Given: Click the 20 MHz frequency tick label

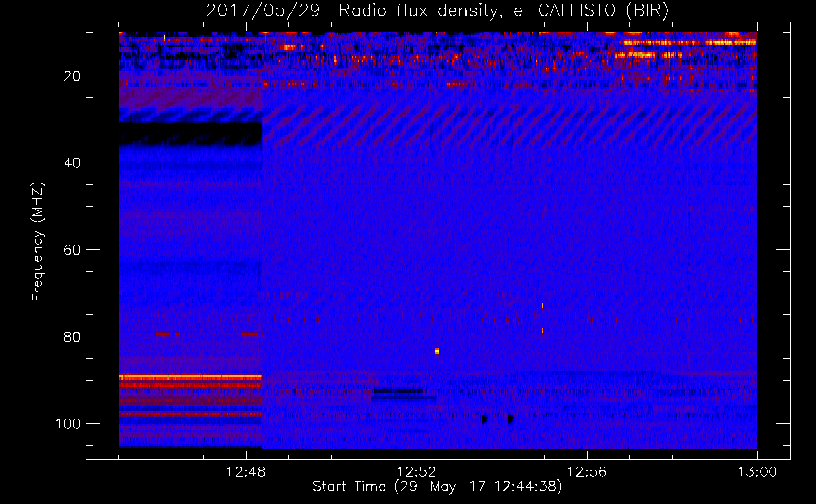Looking at the screenshot, I should click(x=72, y=76).
